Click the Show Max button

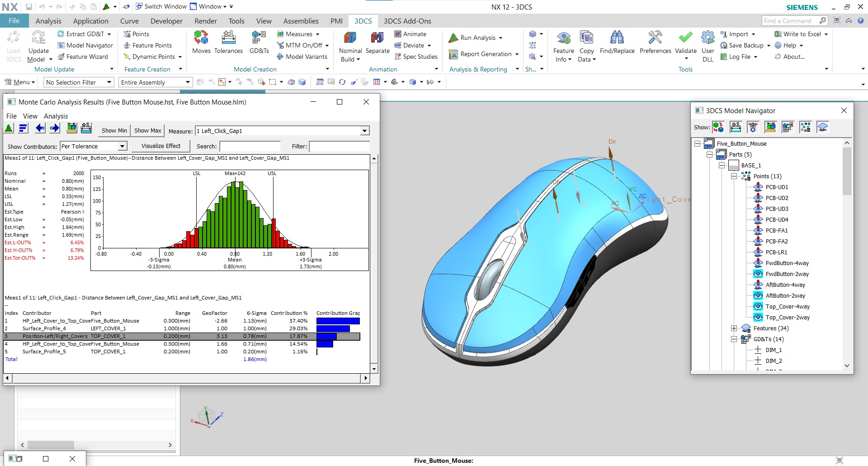tap(147, 130)
